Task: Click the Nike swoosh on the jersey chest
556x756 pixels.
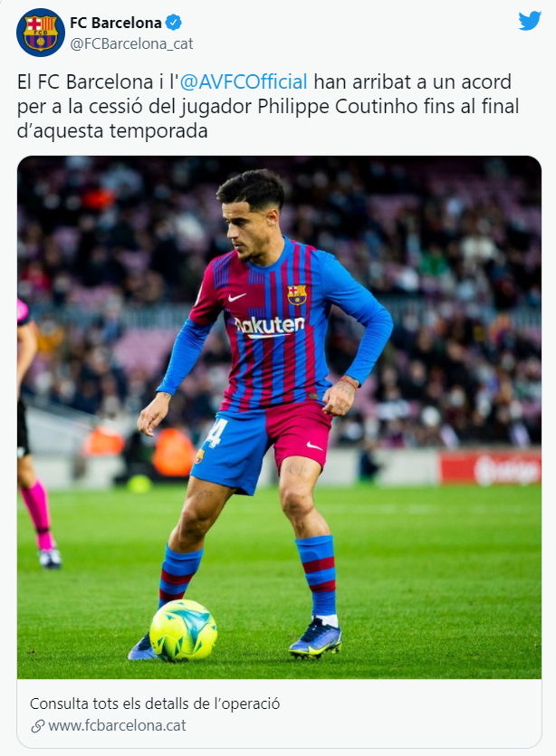Action: coord(236,297)
